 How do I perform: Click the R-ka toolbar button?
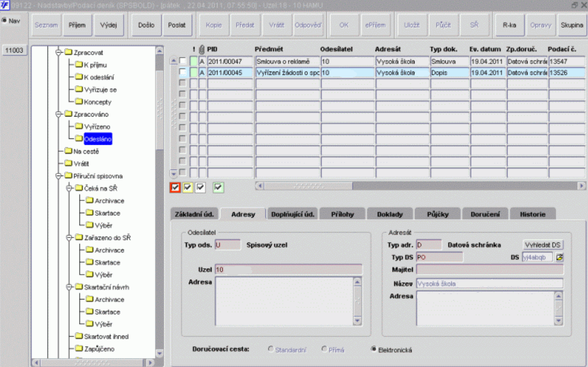coord(509,25)
